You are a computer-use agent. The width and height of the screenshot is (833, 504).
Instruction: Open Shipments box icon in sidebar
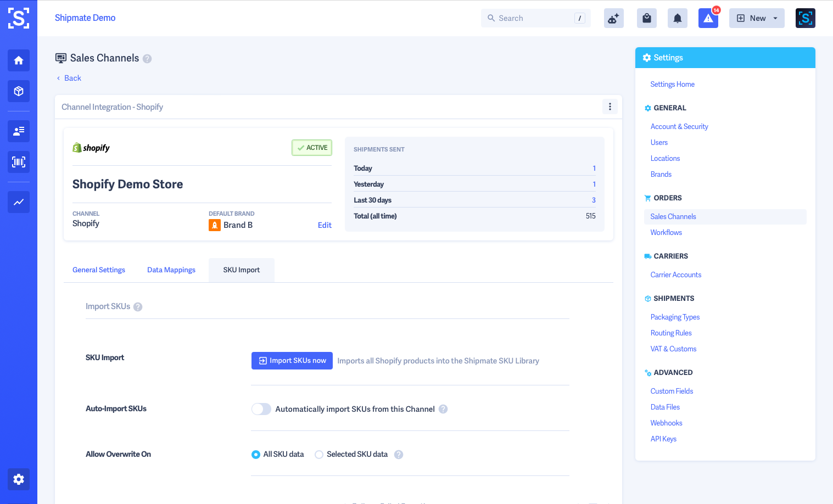point(19,91)
